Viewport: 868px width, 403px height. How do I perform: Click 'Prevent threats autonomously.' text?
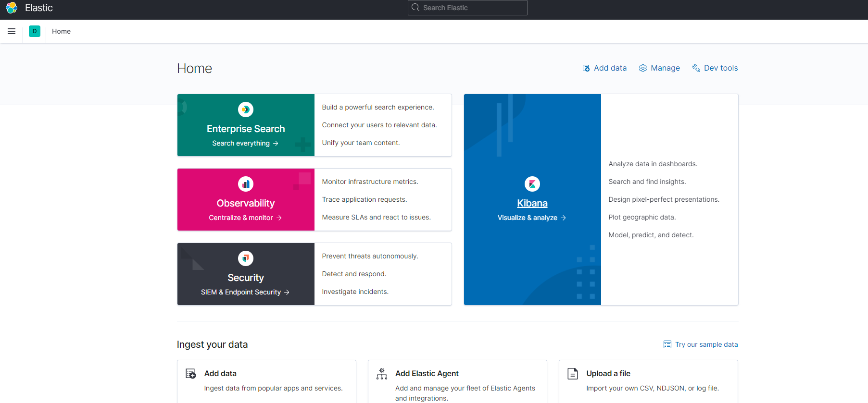pyautogui.click(x=370, y=256)
